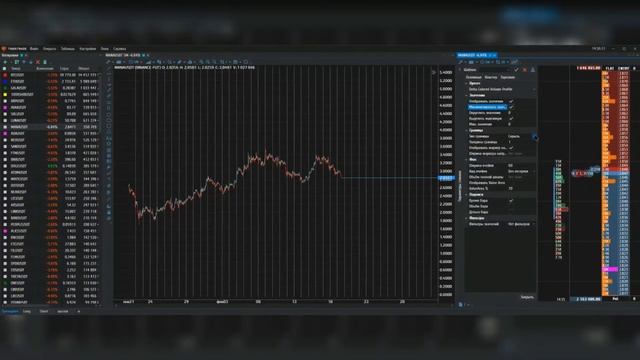Collapse the Подписи section
The image size is (640, 360).
467,195
